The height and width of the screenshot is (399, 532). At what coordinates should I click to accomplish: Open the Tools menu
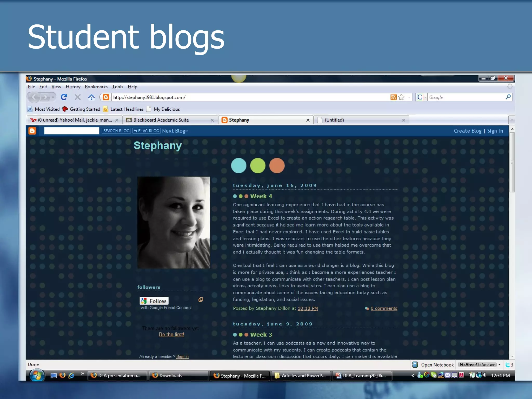pyautogui.click(x=118, y=87)
